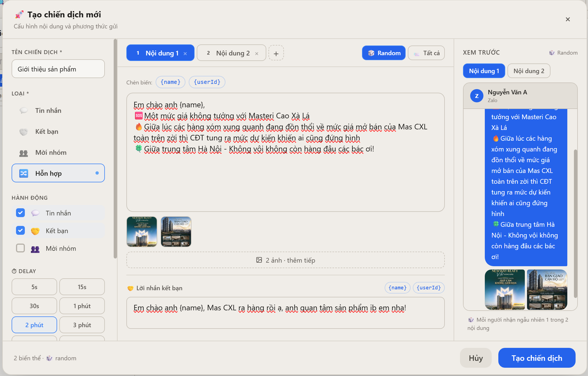Click the people icon beside Mời nhóm type
The height and width of the screenshot is (376, 588).
coord(23,153)
